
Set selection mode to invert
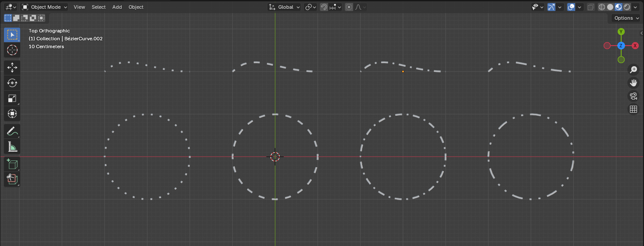(x=33, y=18)
